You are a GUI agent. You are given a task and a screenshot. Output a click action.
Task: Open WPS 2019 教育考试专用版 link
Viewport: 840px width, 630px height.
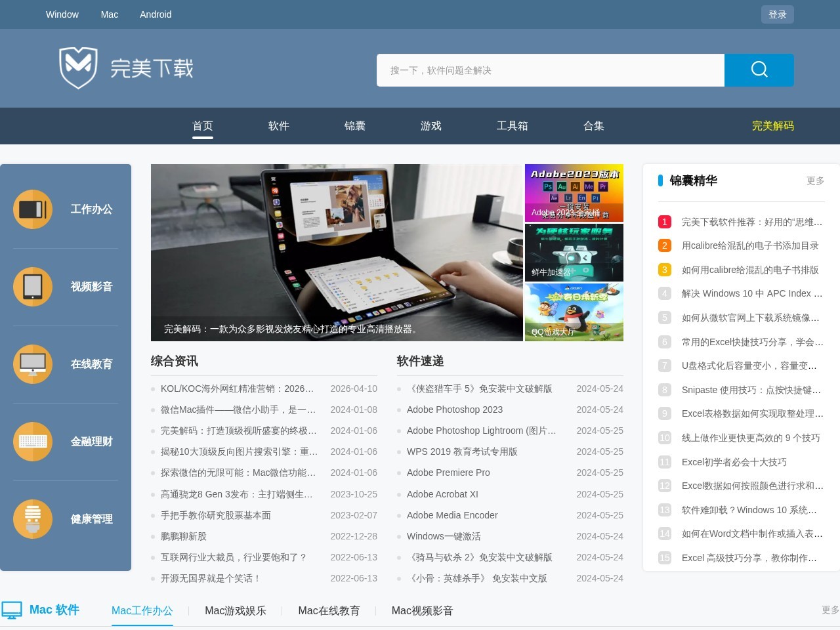[x=462, y=451]
